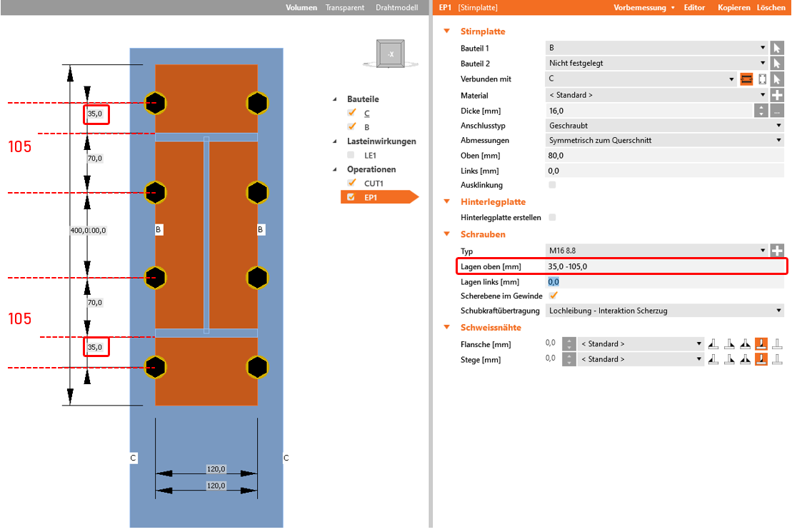Click the Lagen oben input field

tap(665, 266)
